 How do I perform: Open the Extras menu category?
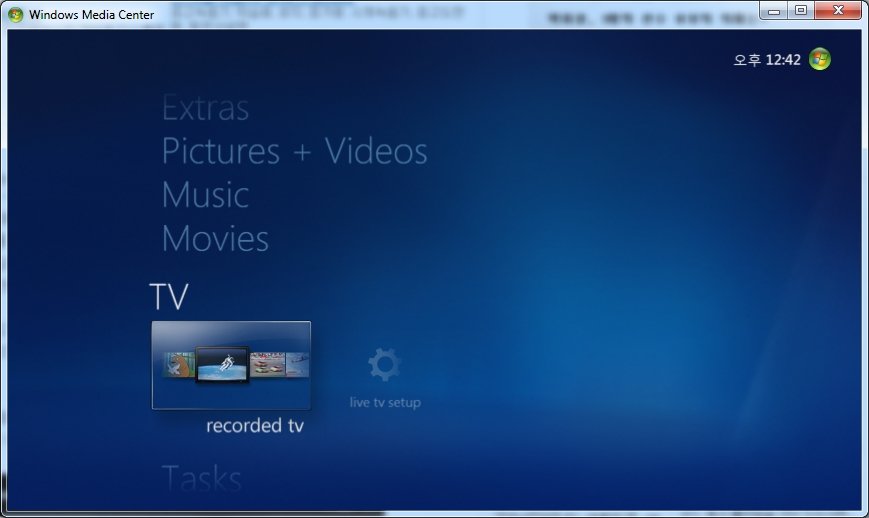[205, 108]
